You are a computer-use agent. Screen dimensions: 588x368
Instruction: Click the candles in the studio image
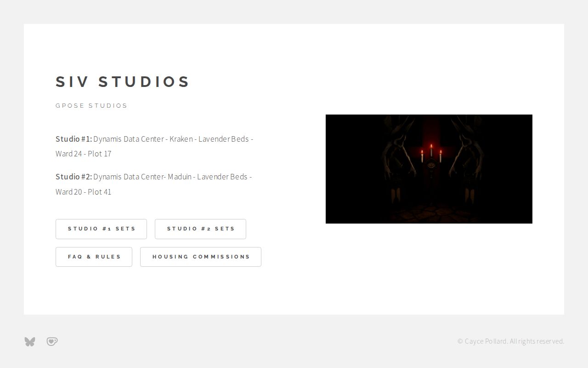pyautogui.click(x=430, y=152)
